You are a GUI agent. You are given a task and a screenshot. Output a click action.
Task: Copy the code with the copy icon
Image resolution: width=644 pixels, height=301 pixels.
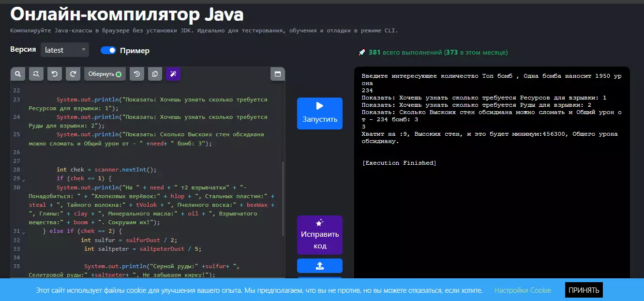[x=155, y=74]
